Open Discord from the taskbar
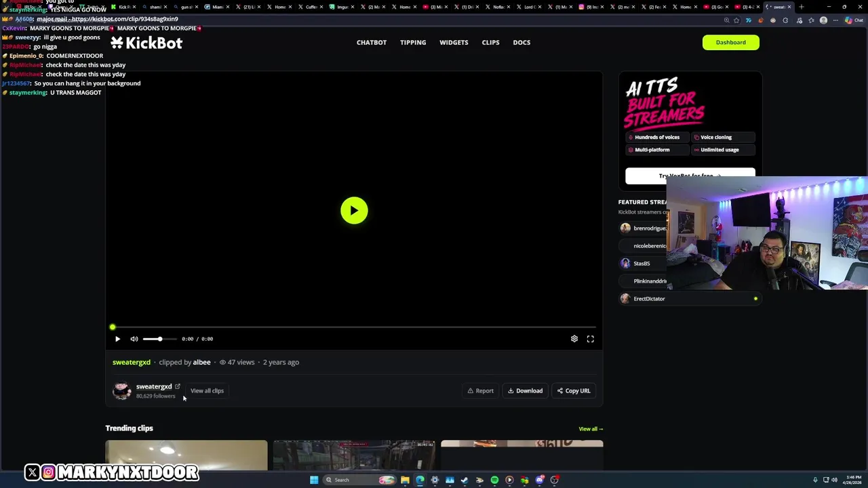 (x=539, y=480)
